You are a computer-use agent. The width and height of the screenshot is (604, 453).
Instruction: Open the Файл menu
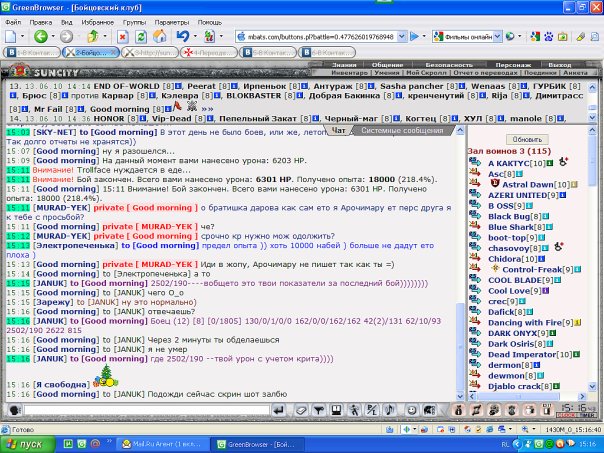[13, 22]
